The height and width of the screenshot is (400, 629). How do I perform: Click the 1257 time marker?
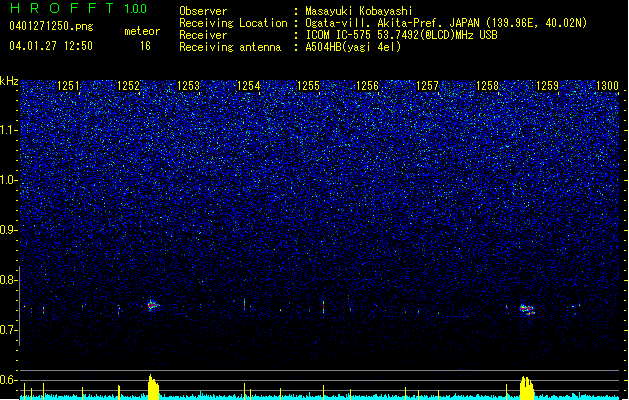pyautogui.click(x=427, y=86)
